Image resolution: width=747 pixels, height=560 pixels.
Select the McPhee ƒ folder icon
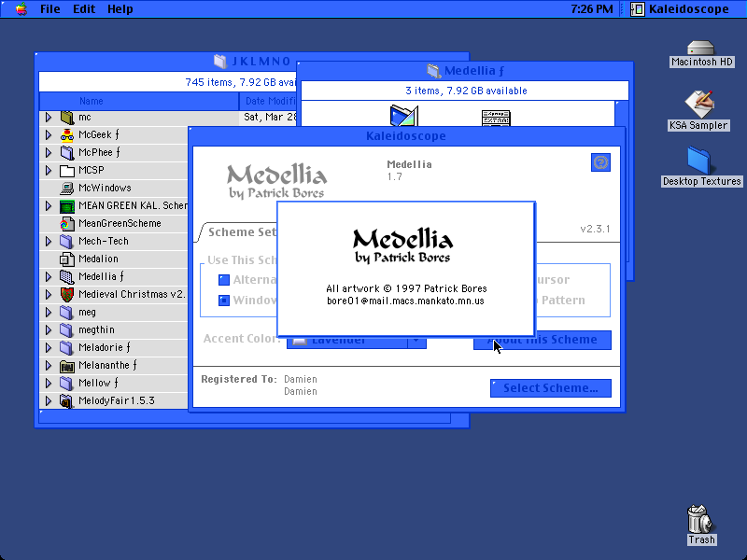[x=67, y=152]
